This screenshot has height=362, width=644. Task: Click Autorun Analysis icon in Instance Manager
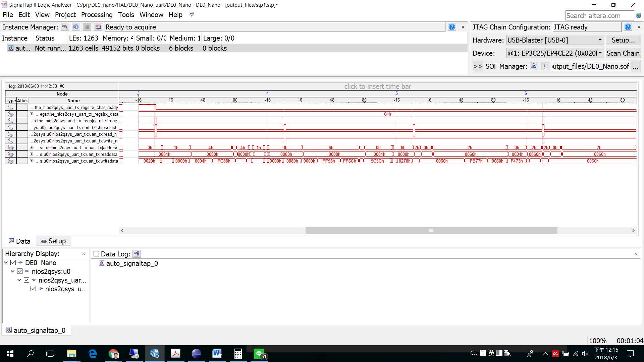[76, 27]
